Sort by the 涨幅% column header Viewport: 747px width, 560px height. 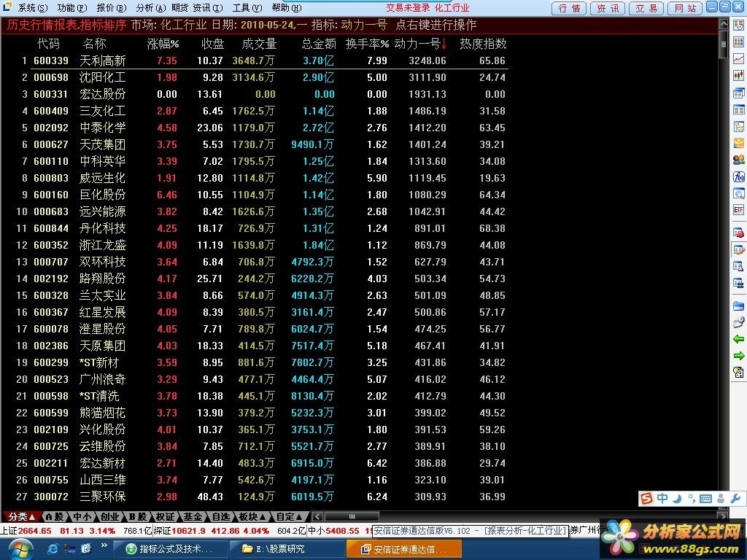click(x=163, y=44)
